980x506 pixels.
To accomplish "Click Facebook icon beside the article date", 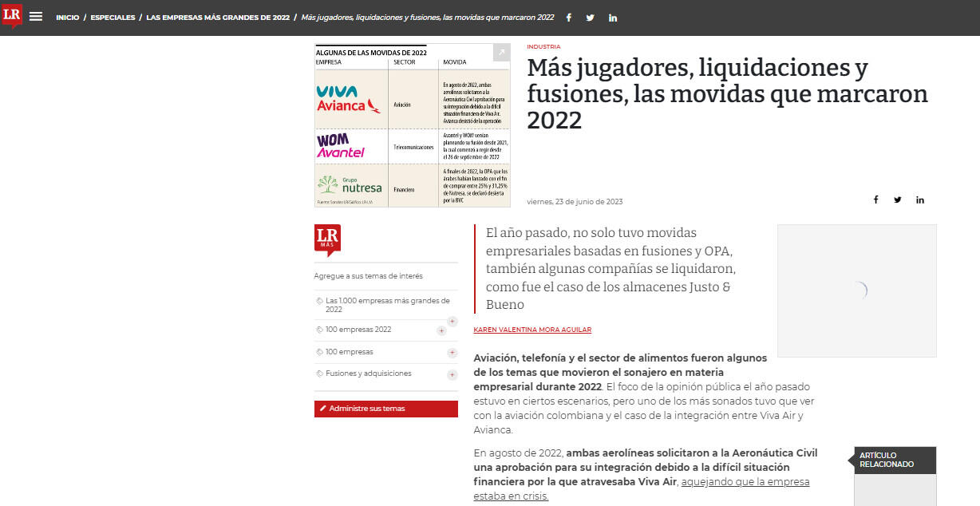I will (x=875, y=200).
